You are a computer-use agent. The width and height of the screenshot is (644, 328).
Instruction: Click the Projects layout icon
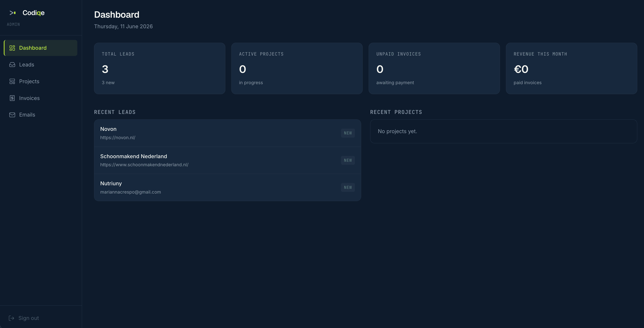[x=12, y=81]
